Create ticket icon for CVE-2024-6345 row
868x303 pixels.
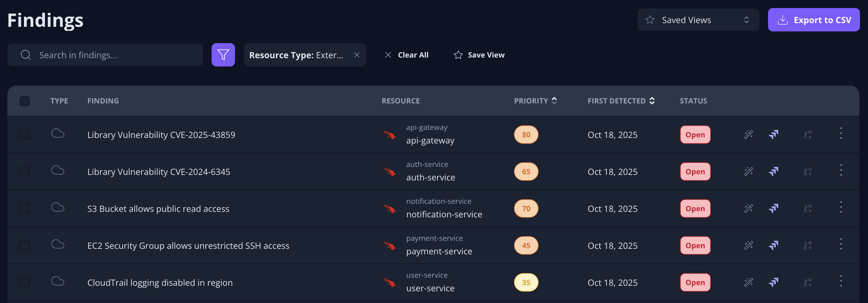773,172
